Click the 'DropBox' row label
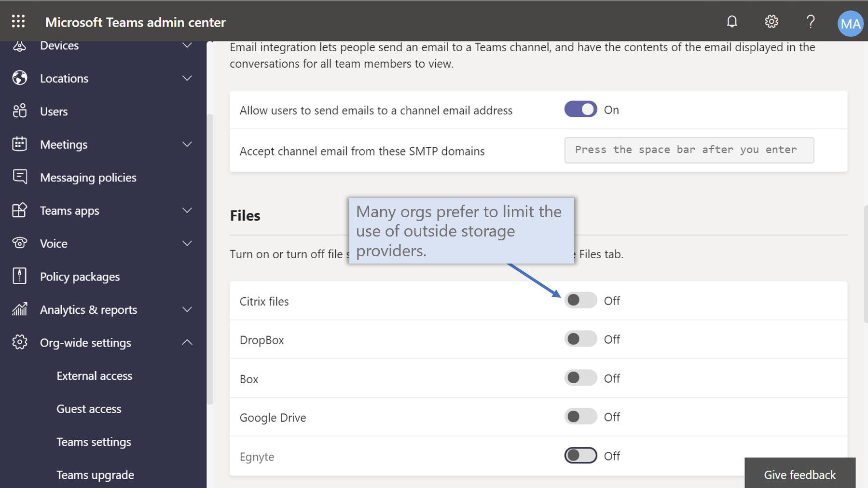 (262, 340)
